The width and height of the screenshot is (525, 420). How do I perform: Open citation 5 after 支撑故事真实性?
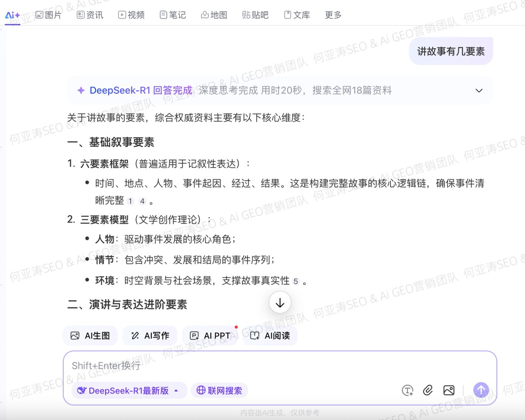coord(296,281)
